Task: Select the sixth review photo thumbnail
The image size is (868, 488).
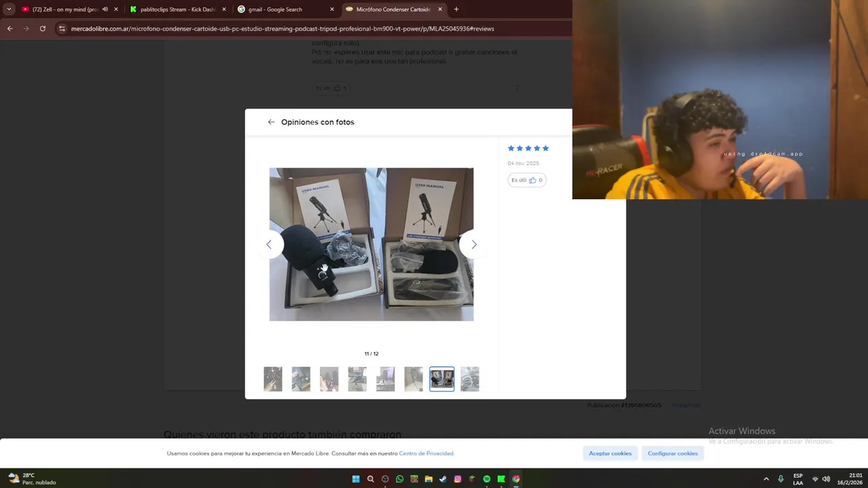Action: [414, 379]
